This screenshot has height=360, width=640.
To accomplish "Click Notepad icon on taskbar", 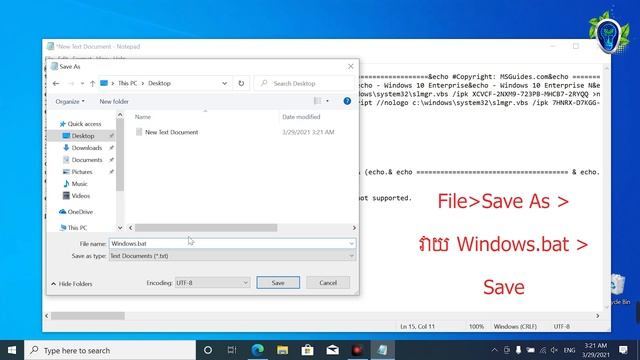I will pos(382,350).
